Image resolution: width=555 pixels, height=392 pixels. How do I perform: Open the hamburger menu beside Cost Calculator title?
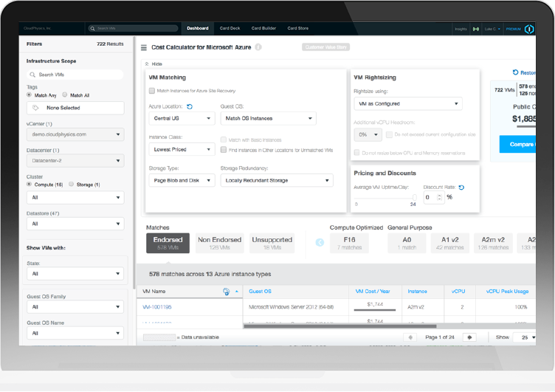[x=144, y=47]
